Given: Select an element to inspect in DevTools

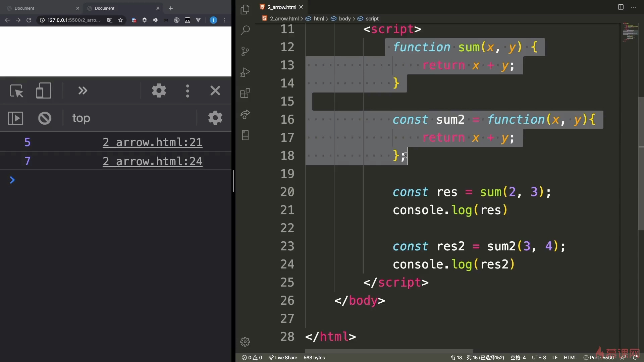Looking at the screenshot, I should 16,90.
